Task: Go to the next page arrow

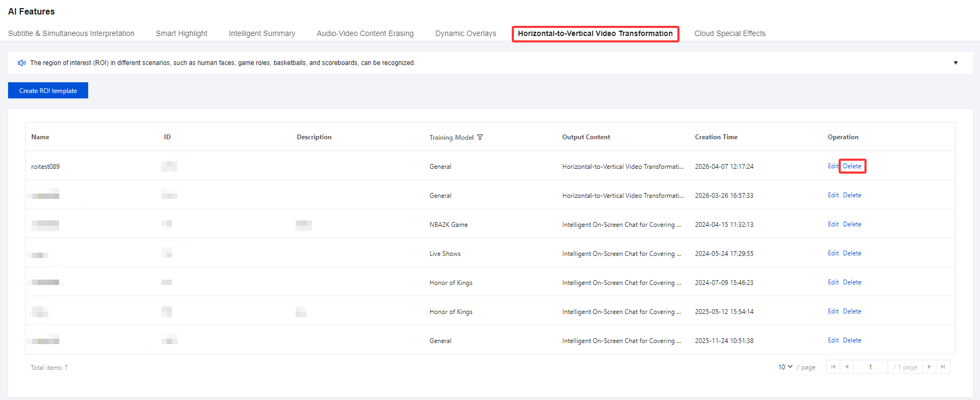Action: (929, 367)
